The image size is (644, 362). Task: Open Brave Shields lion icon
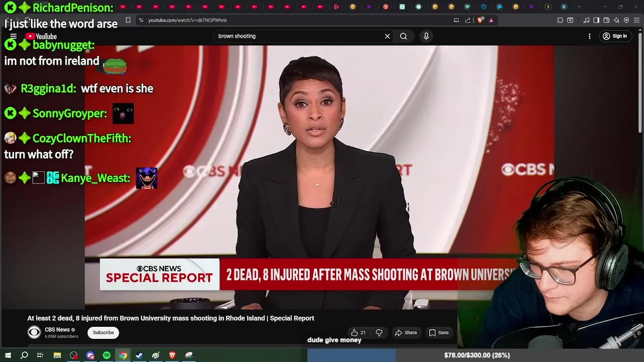point(480,20)
